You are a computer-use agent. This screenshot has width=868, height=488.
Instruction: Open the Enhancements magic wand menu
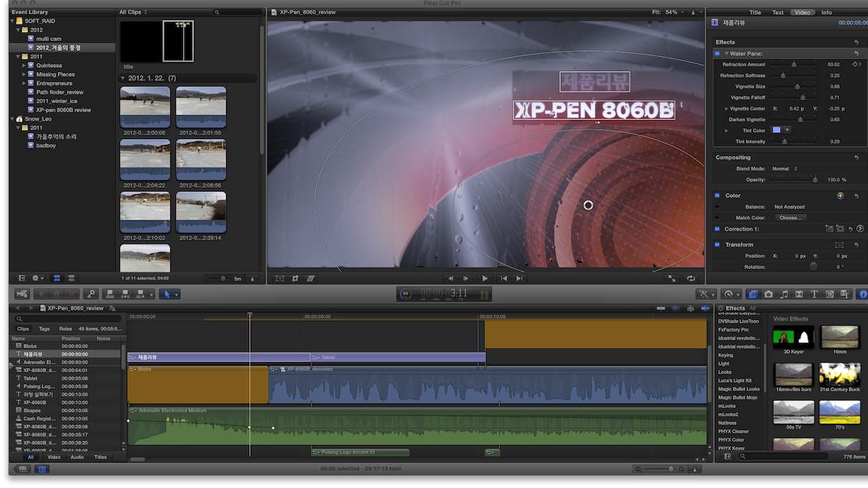[x=706, y=294]
